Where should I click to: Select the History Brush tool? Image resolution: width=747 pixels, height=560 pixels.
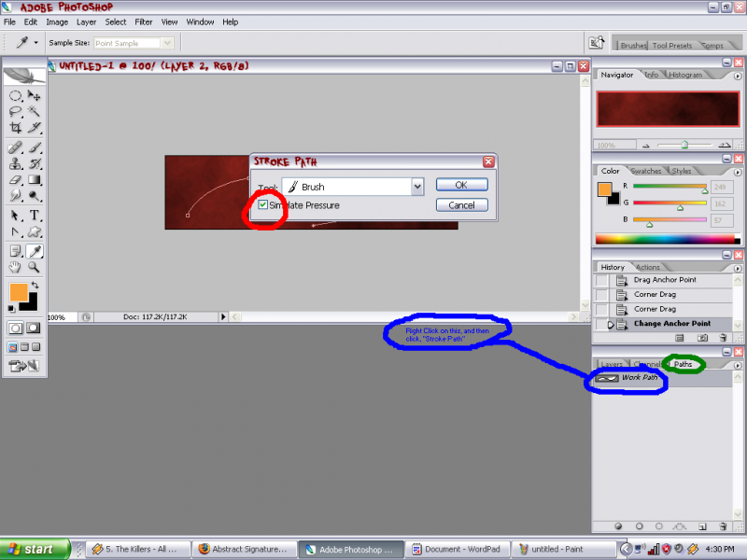click(x=34, y=164)
